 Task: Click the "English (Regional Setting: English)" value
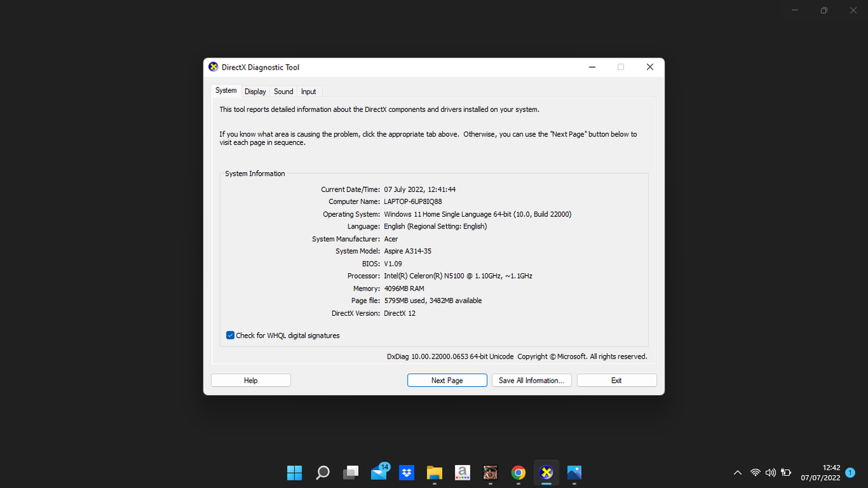435,226
